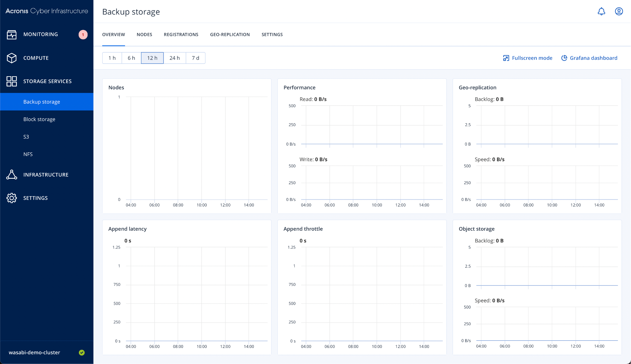The width and height of the screenshot is (631, 364).
Task: Switch to the 24 h range
Action: pyautogui.click(x=175, y=58)
